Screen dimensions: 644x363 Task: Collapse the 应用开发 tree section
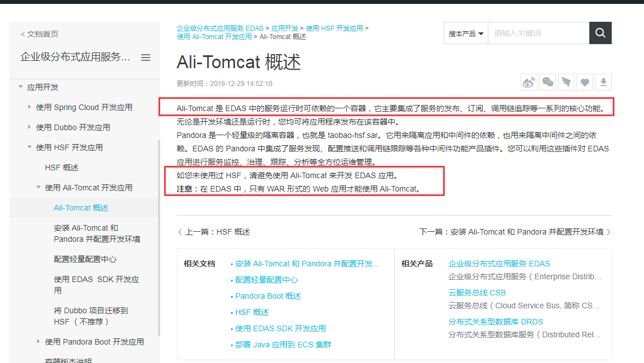(x=21, y=87)
